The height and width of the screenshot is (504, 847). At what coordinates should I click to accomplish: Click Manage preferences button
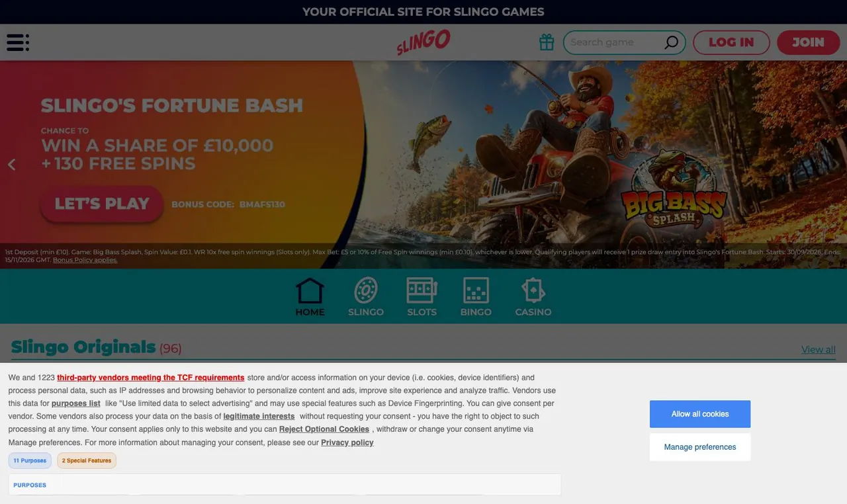pyautogui.click(x=700, y=447)
